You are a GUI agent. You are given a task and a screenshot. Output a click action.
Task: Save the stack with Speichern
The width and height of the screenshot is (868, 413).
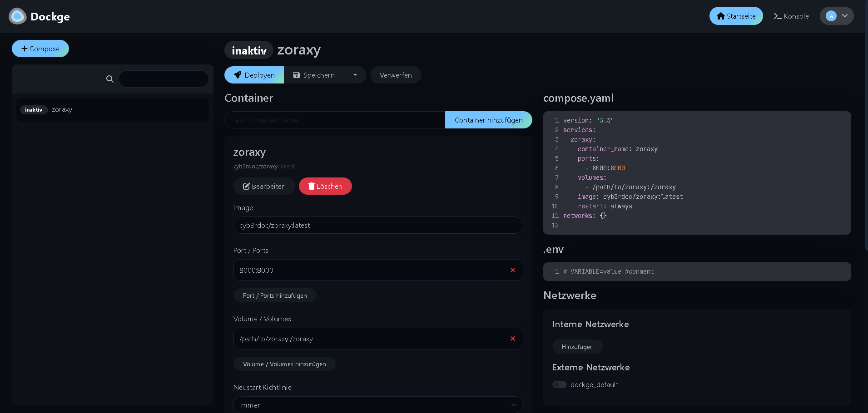pos(314,75)
